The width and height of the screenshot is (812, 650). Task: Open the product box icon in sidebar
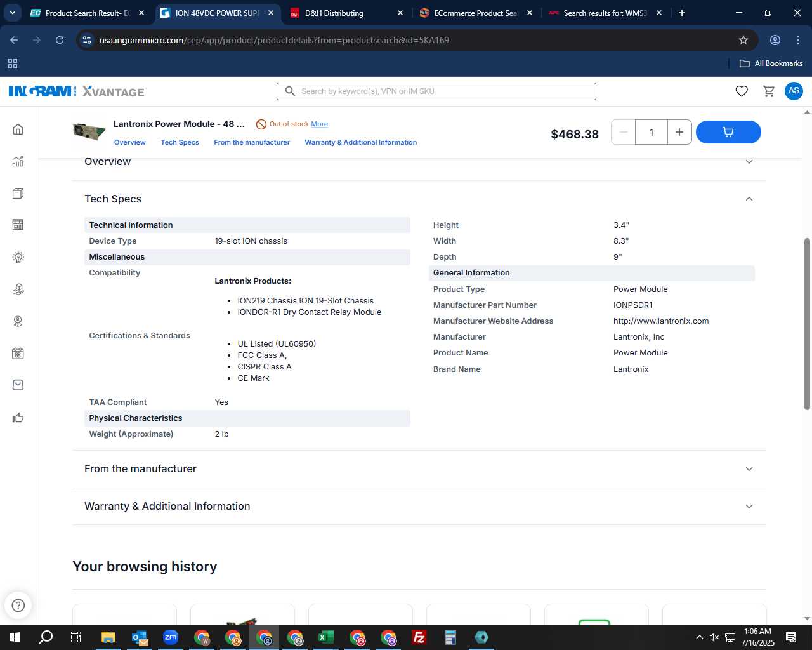point(18,193)
